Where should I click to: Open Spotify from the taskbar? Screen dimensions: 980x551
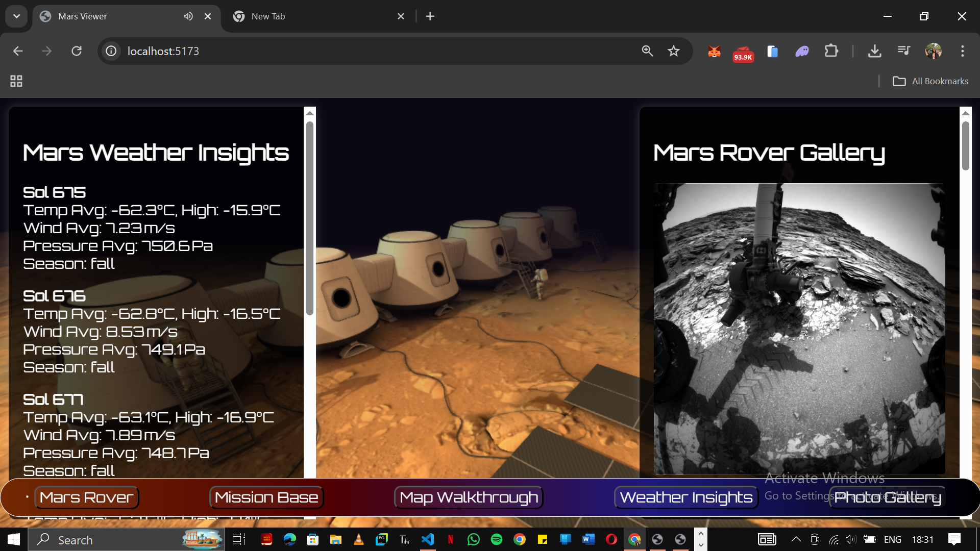tap(496, 539)
